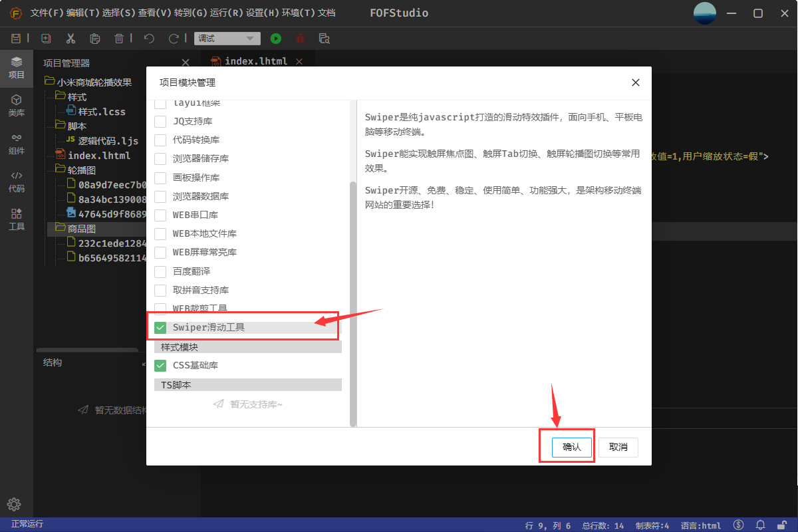Click the new file plus toolbar icon
The width and height of the screenshot is (798, 532).
point(46,39)
